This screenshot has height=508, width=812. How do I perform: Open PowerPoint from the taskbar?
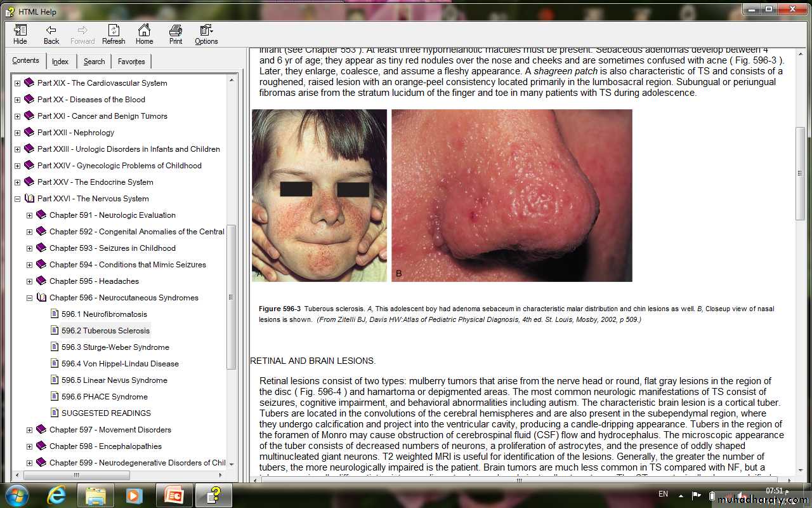coord(174,495)
